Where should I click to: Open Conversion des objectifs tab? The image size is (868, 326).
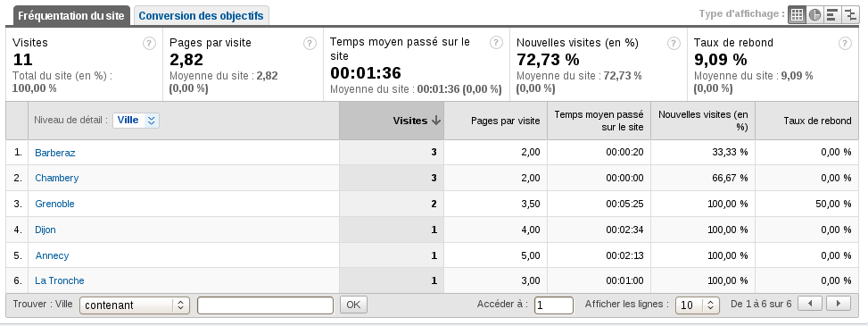201,15
